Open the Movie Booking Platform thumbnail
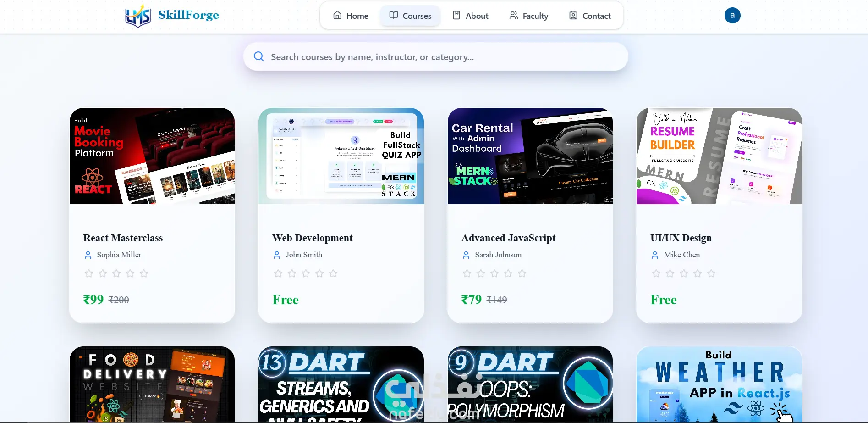 point(152,156)
